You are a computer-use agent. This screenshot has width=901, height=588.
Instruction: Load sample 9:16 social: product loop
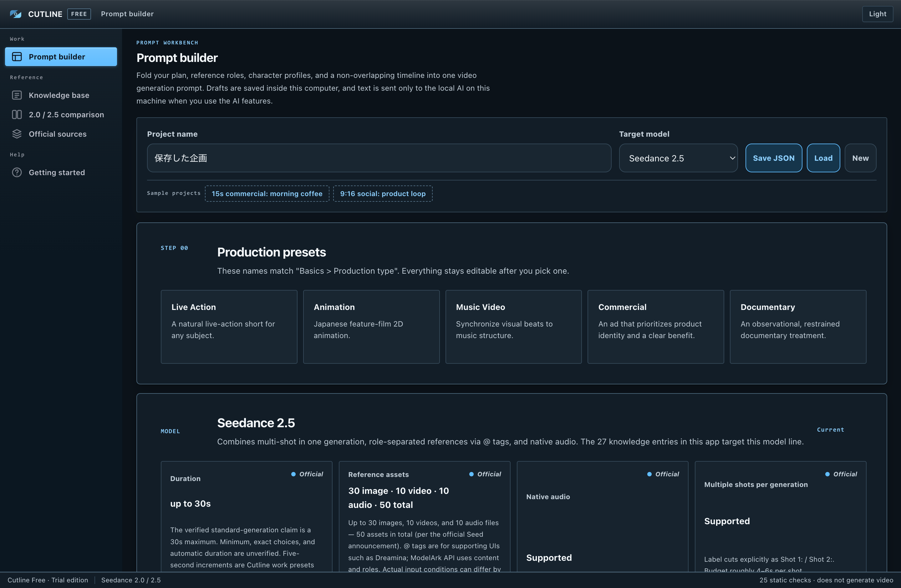click(x=383, y=193)
